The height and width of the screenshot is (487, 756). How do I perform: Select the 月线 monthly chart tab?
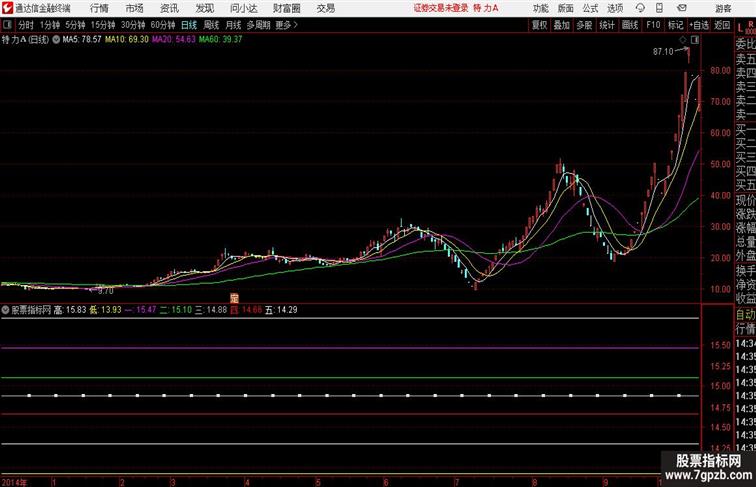click(x=233, y=25)
